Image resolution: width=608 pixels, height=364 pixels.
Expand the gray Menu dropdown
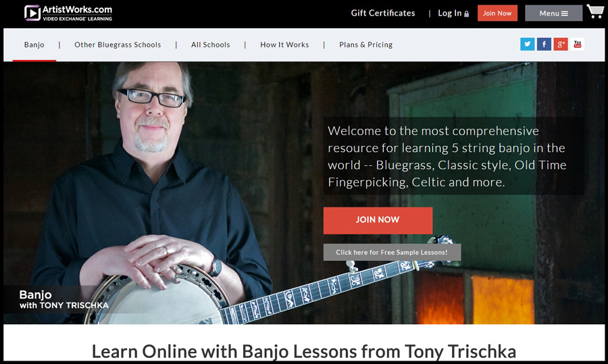(x=553, y=14)
